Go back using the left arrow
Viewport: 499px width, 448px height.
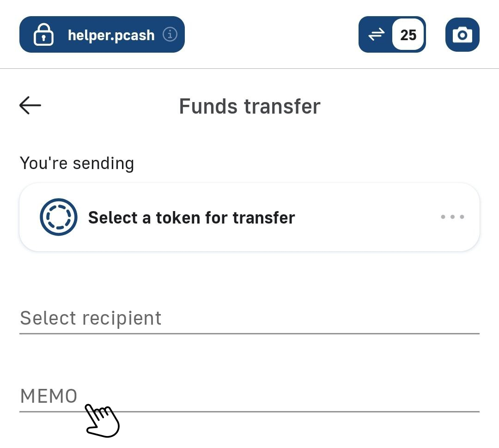point(30,105)
